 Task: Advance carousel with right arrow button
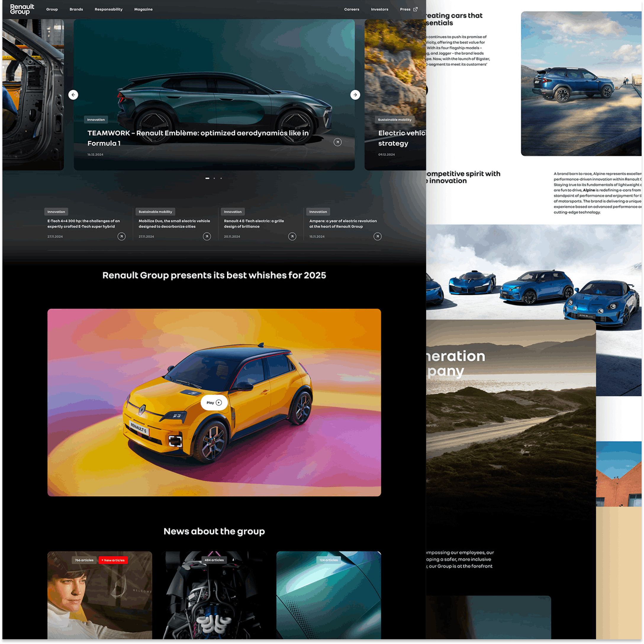pos(355,95)
